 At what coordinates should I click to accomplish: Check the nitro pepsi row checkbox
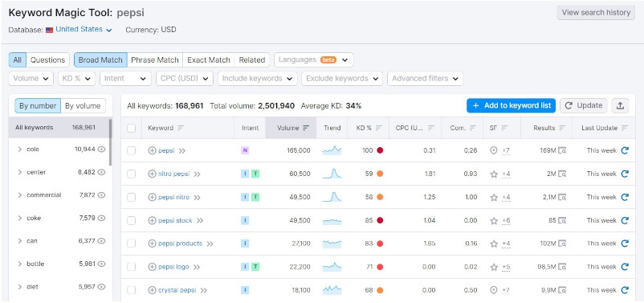point(132,174)
